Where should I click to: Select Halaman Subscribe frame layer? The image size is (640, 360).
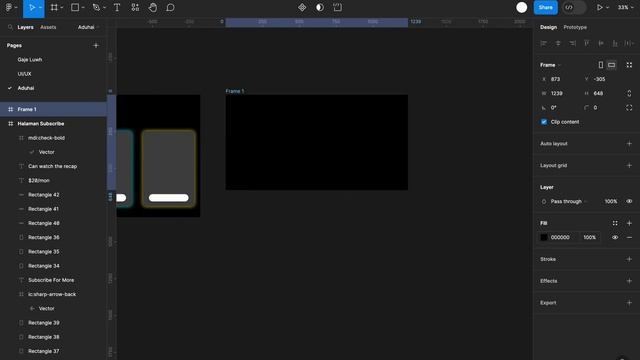click(53, 124)
